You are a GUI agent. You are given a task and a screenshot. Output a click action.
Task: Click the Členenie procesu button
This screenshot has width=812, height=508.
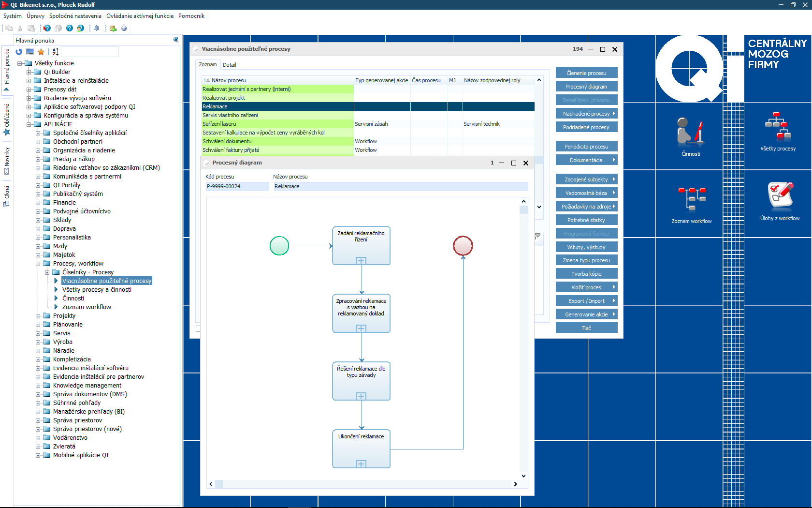point(586,73)
